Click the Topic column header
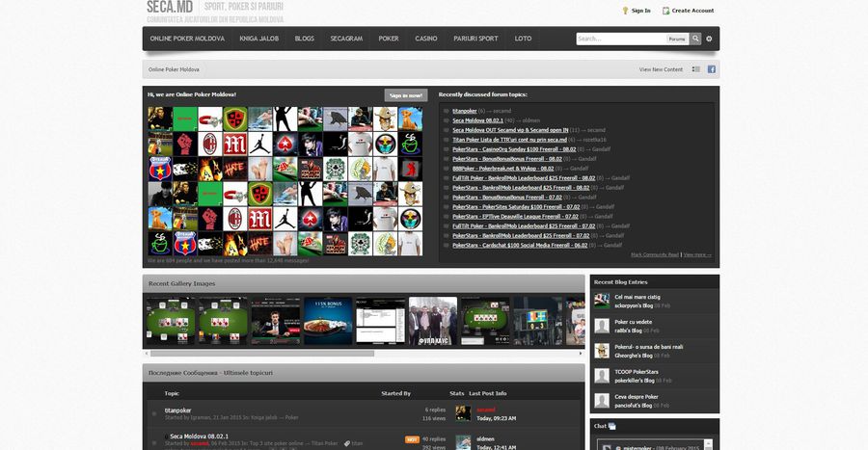The image size is (868, 450). [172, 393]
